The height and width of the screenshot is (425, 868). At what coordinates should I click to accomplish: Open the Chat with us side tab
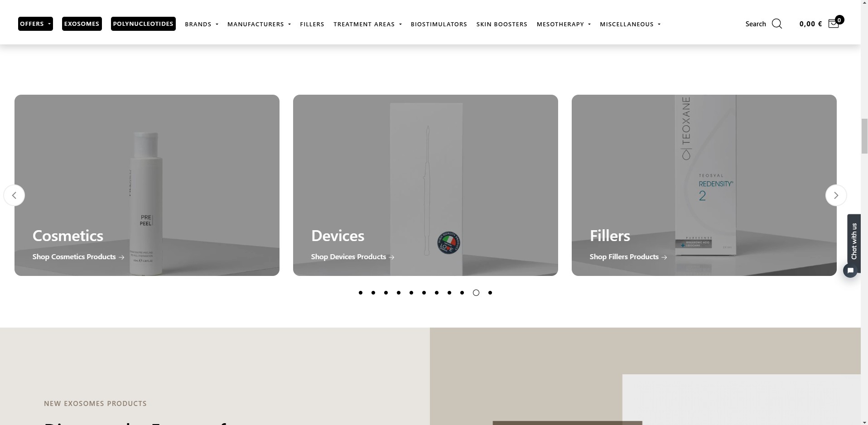(854, 240)
